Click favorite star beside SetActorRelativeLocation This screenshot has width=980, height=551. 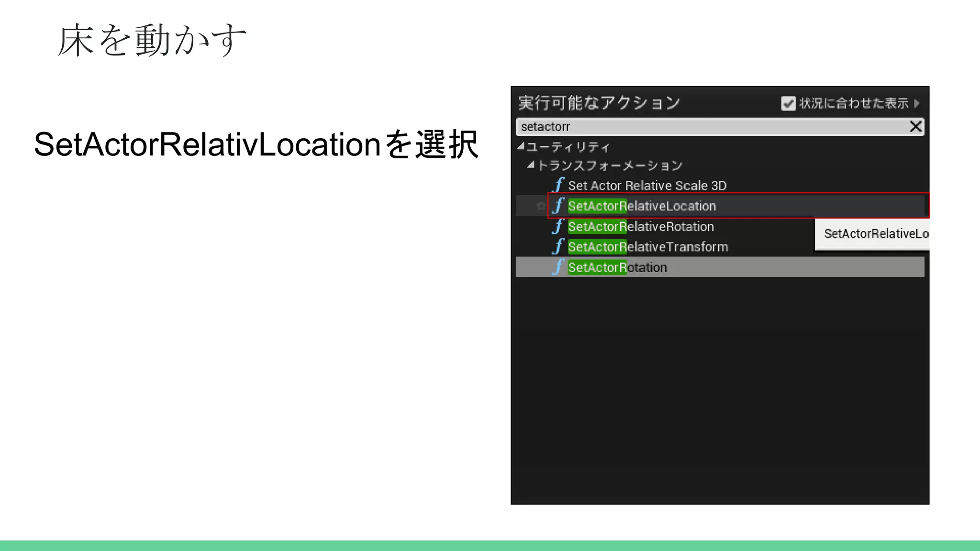pos(541,206)
